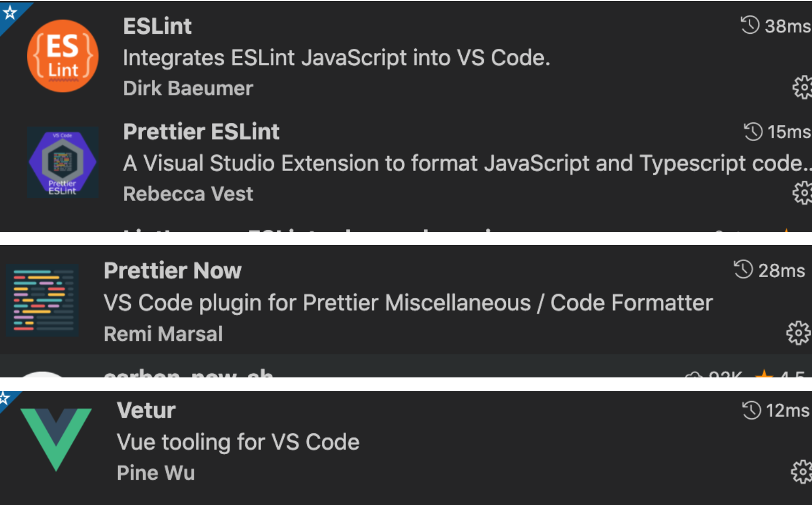
Task: Click the Remi Marsal author name
Action: pos(163,333)
